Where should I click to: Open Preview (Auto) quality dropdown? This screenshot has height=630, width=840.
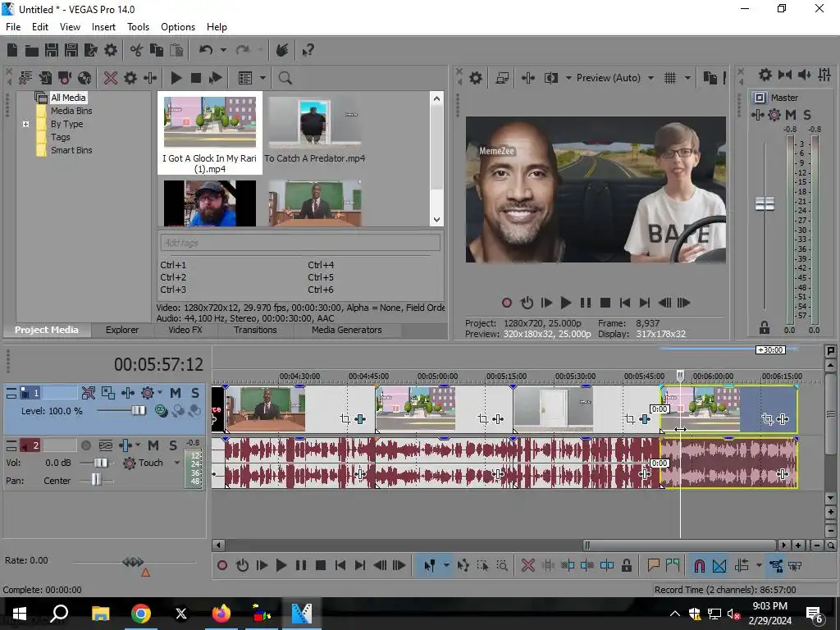coord(651,78)
